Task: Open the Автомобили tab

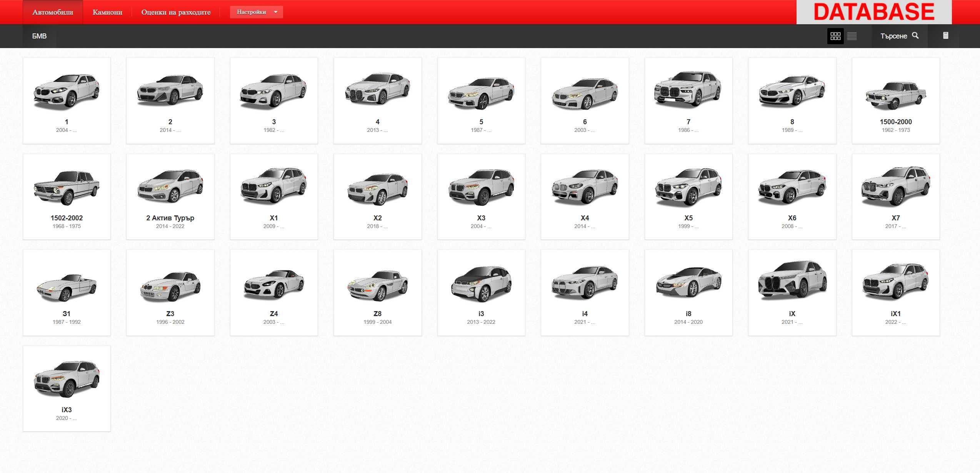Action: pos(53,12)
